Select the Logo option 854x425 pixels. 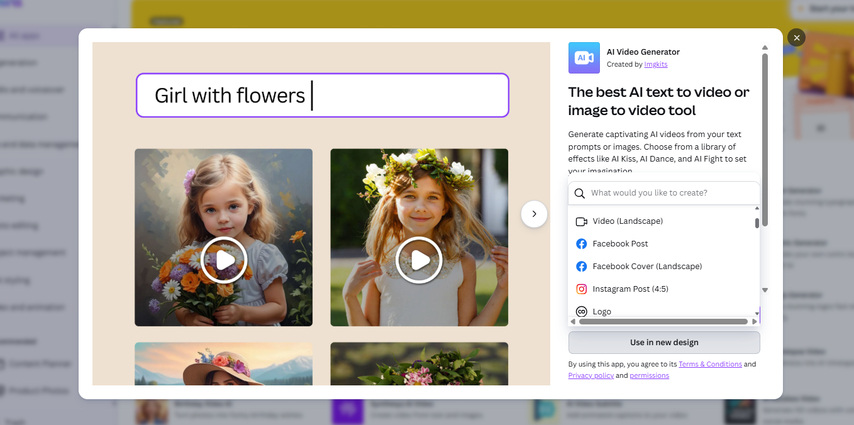[x=661, y=311]
